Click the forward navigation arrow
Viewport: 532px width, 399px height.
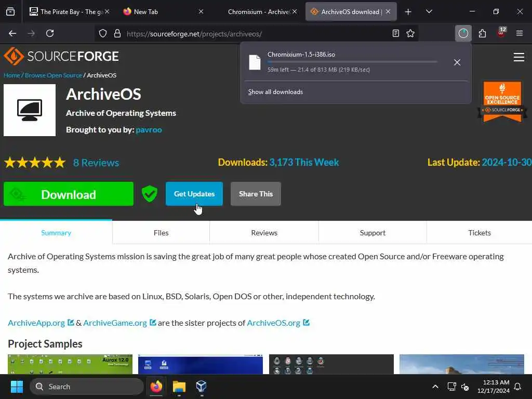point(31,33)
